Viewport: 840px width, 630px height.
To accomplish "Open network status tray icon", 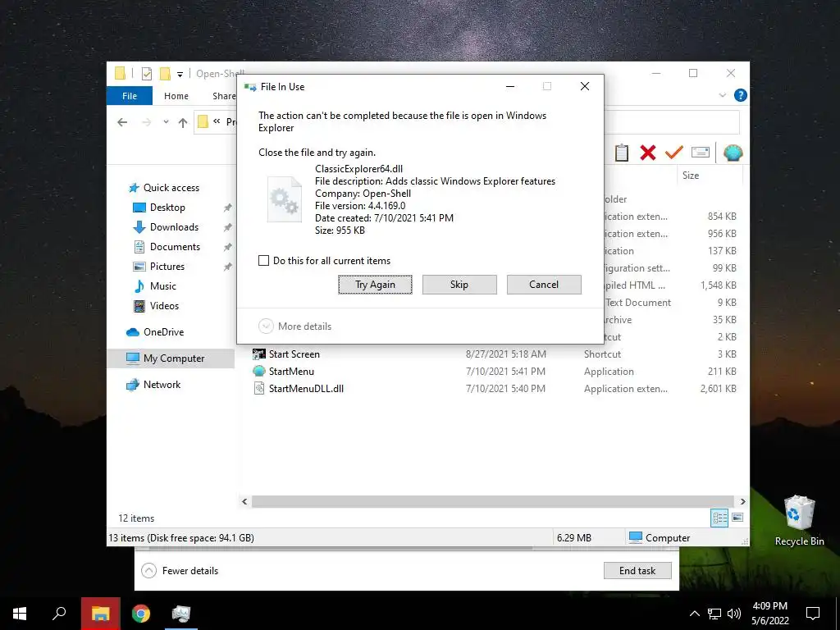I will click(x=714, y=614).
